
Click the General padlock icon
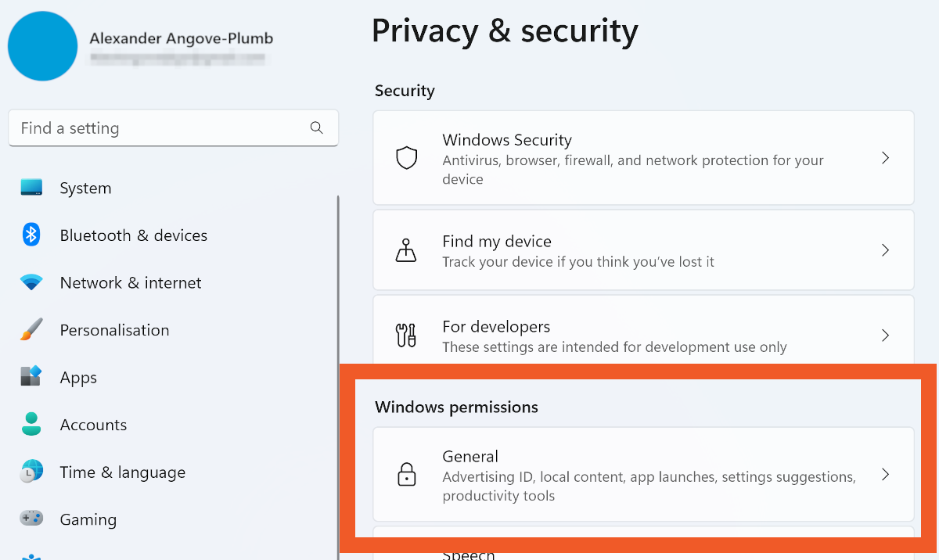tap(406, 475)
